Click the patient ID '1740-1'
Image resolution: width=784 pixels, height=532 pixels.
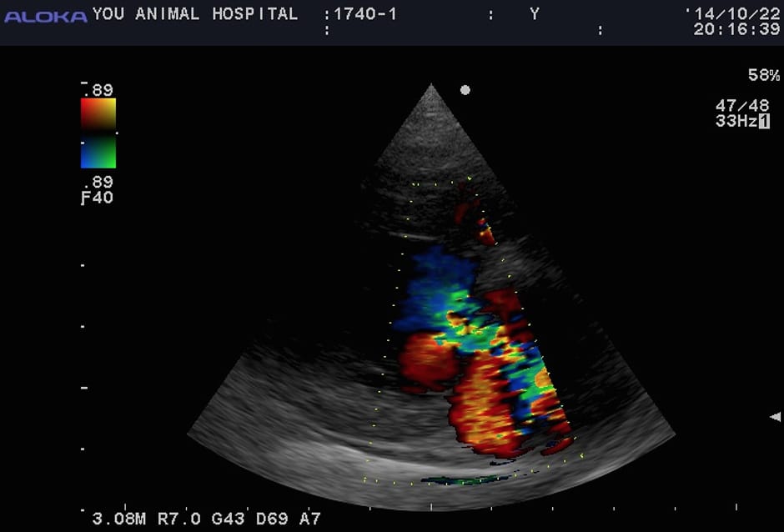(x=365, y=14)
